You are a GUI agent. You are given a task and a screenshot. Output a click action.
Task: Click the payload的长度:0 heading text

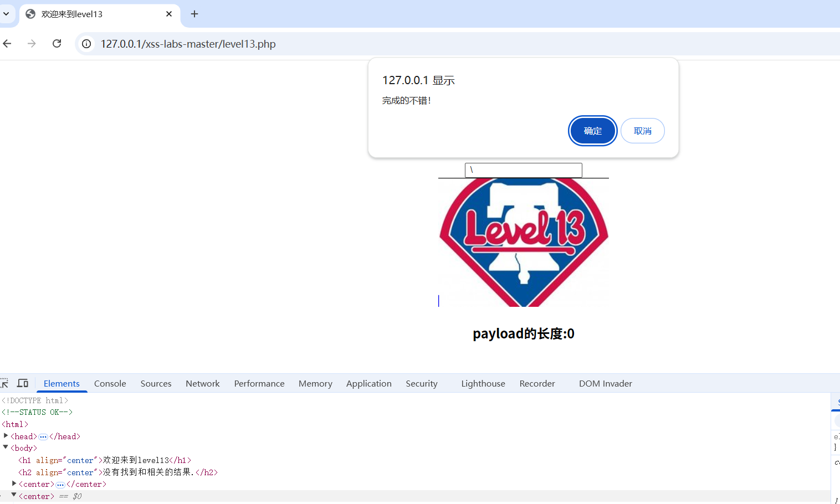coord(524,333)
